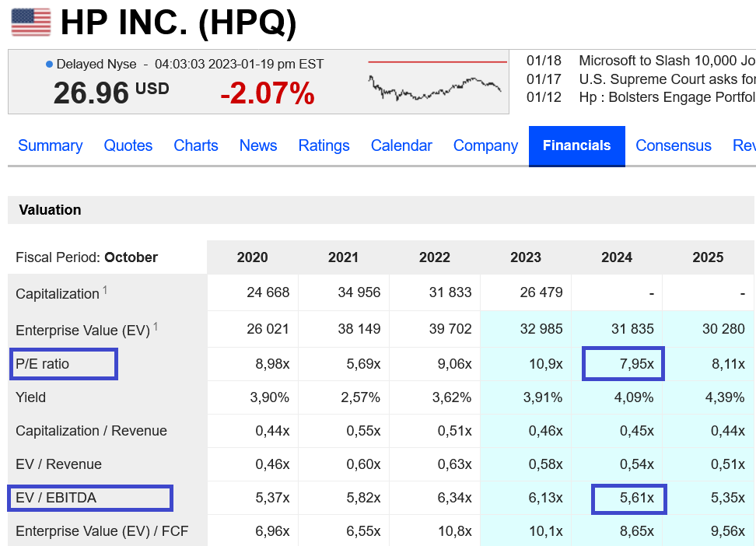The height and width of the screenshot is (546, 756).
Task: Click the Capitalization row label
Action: 58,293
